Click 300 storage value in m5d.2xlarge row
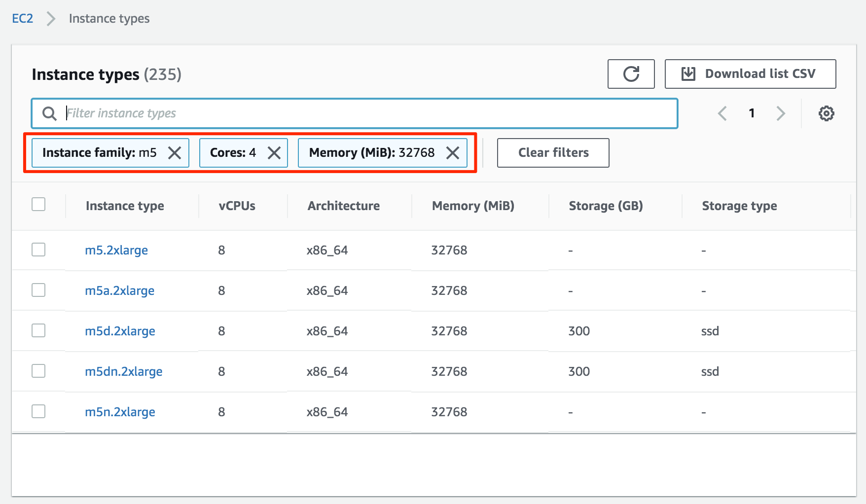This screenshot has height=504, width=866. point(579,331)
